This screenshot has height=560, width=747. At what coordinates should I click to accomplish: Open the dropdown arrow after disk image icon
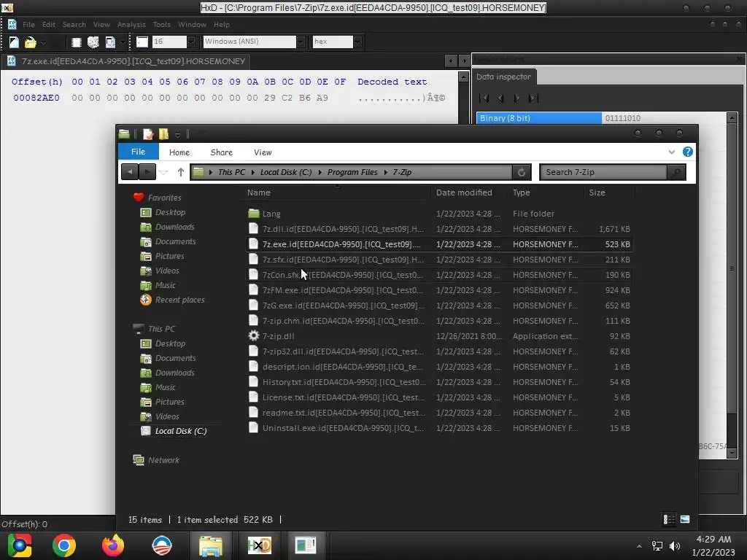tap(123, 42)
